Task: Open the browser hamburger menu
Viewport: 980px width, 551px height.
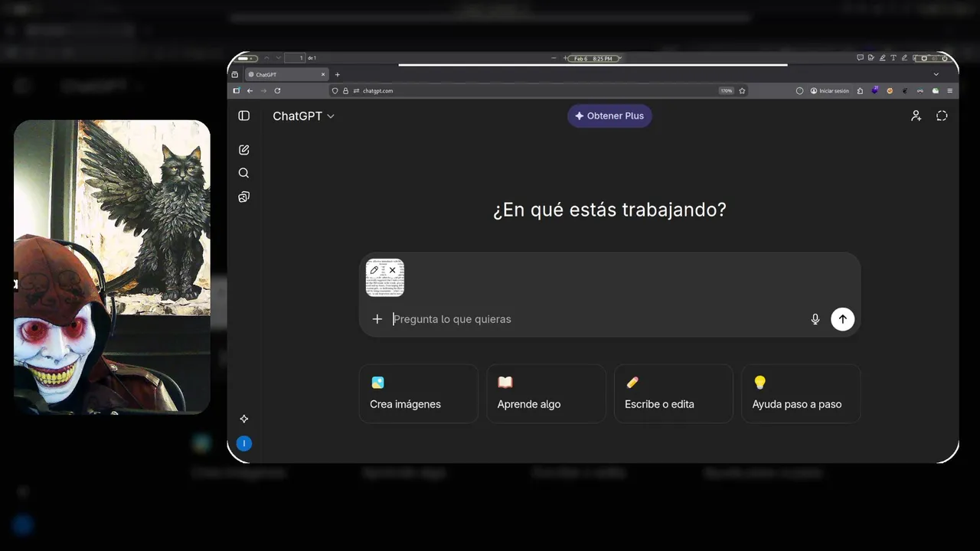Action: pyautogui.click(x=950, y=90)
